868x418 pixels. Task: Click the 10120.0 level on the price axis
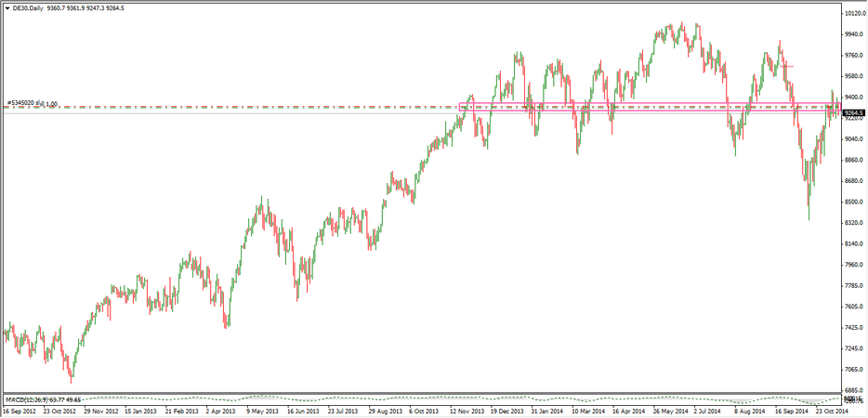pyautogui.click(x=855, y=14)
